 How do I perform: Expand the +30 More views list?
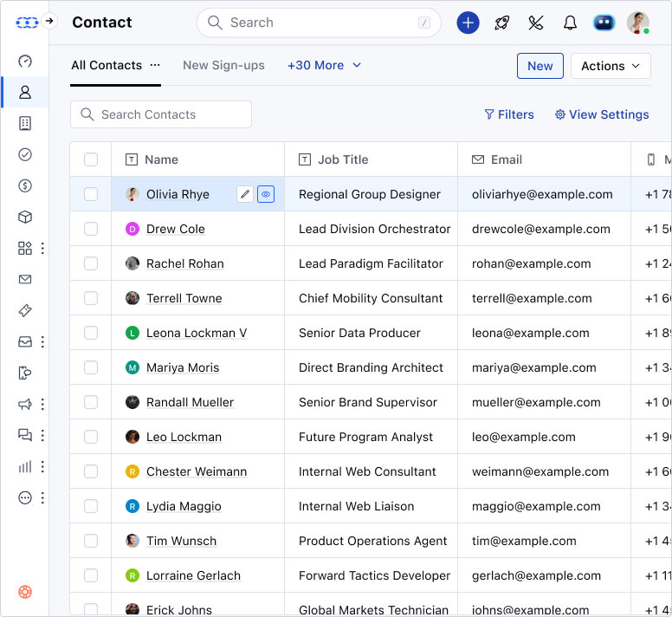[x=324, y=65]
